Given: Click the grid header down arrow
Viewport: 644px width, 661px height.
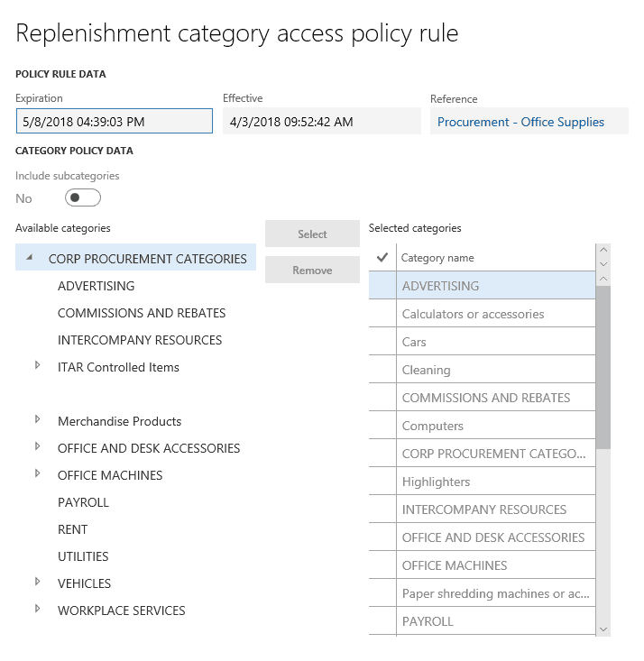Looking at the screenshot, I should [x=603, y=264].
